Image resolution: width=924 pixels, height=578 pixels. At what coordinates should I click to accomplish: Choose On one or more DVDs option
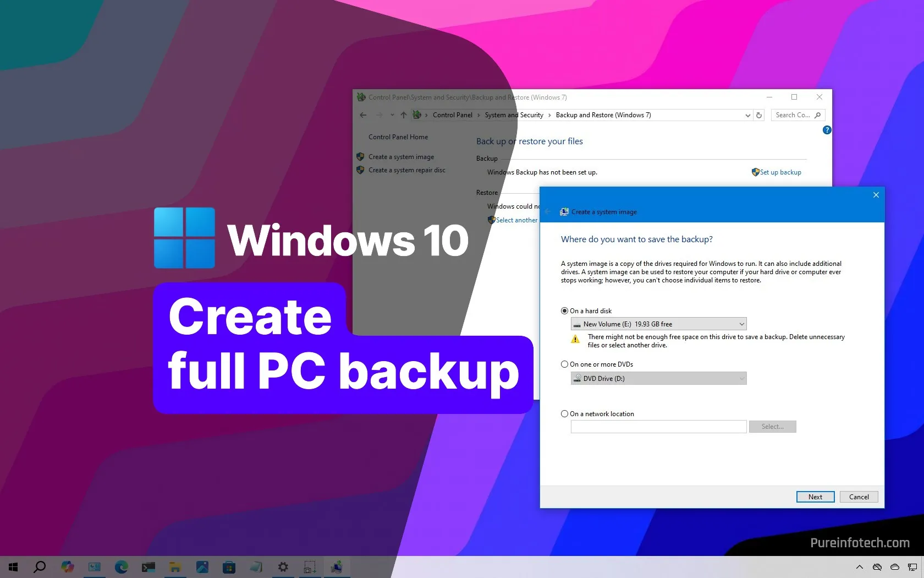tap(564, 364)
